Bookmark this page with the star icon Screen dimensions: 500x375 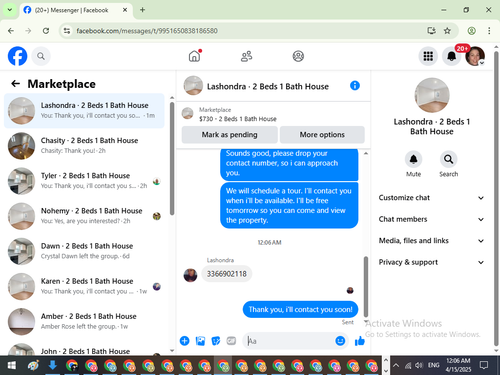447,31
